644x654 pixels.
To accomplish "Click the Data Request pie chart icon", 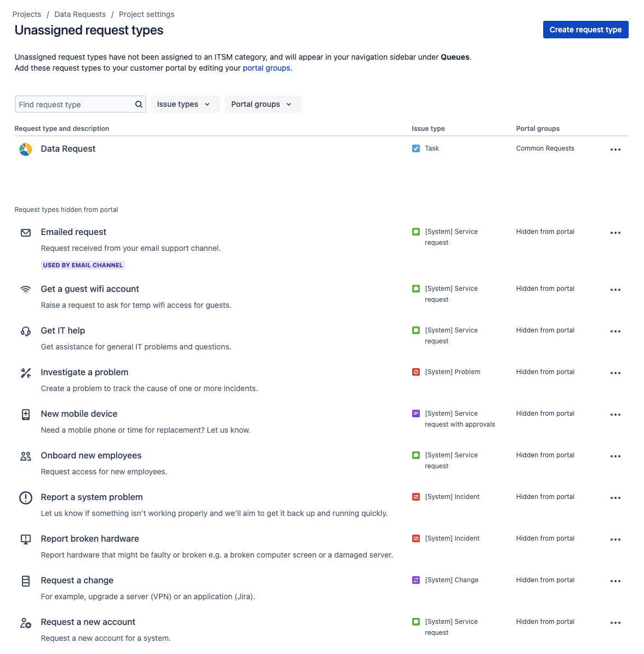I will (25, 149).
